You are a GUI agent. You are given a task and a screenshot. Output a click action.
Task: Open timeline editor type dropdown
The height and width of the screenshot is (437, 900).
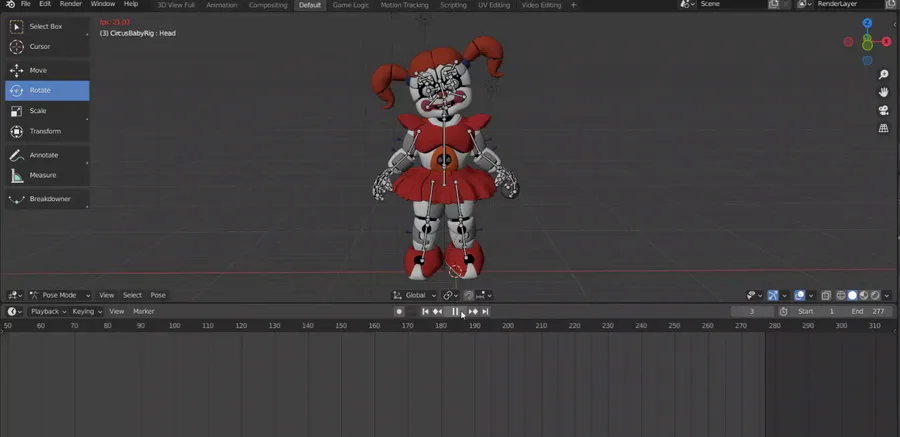point(15,311)
